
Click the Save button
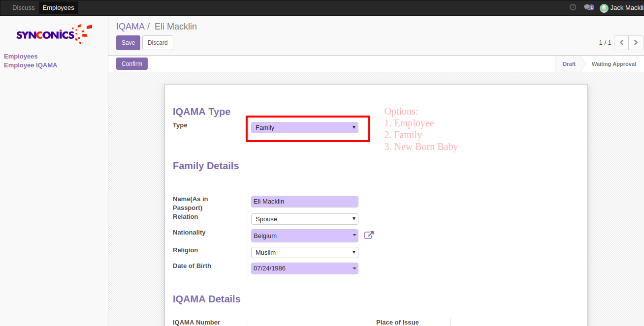click(x=128, y=43)
